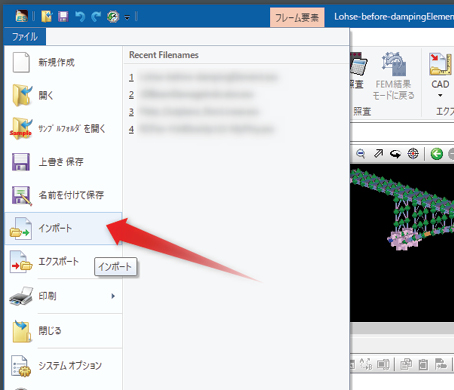Click the crosshair target icon in viewport toolbar
The image size is (454, 390).
413,154
